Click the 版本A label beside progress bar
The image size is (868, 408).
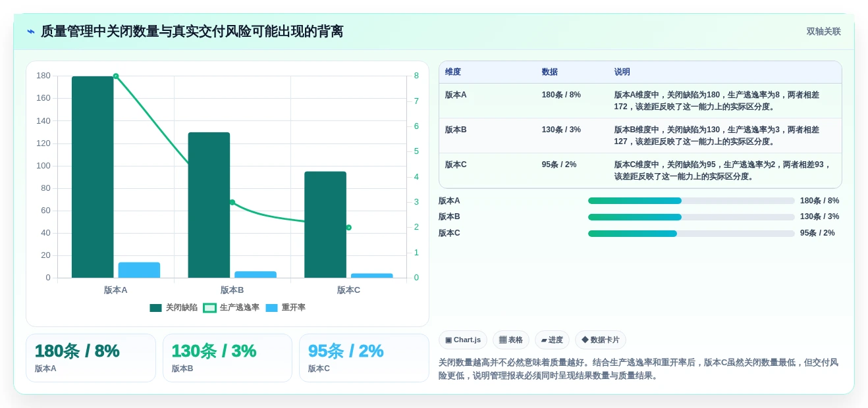450,201
